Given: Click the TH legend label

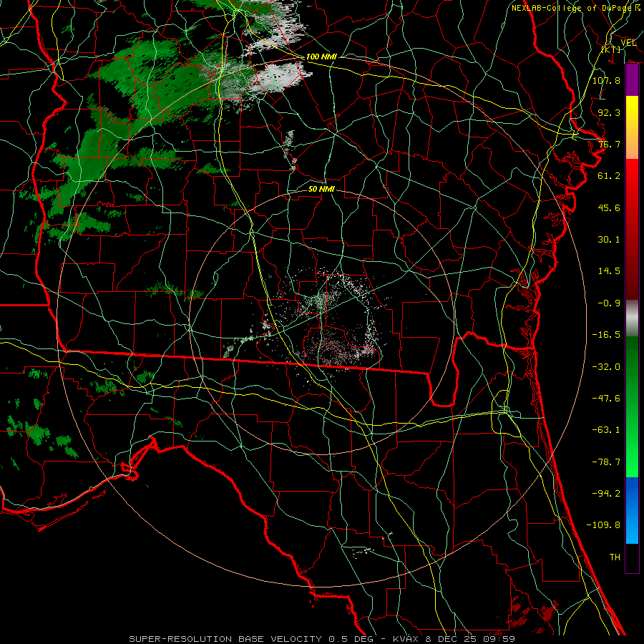Looking at the screenshot, I should pyautogui.click(x=615, y=557).
